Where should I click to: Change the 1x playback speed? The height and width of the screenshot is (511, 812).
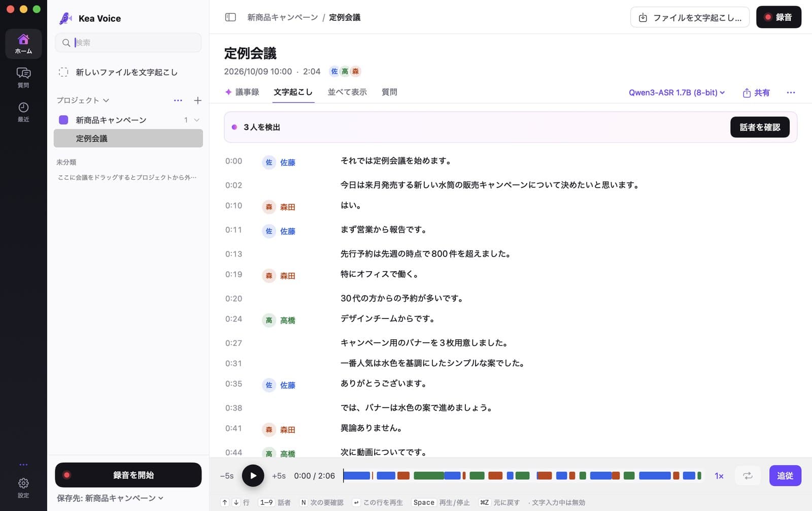(719, 476)
